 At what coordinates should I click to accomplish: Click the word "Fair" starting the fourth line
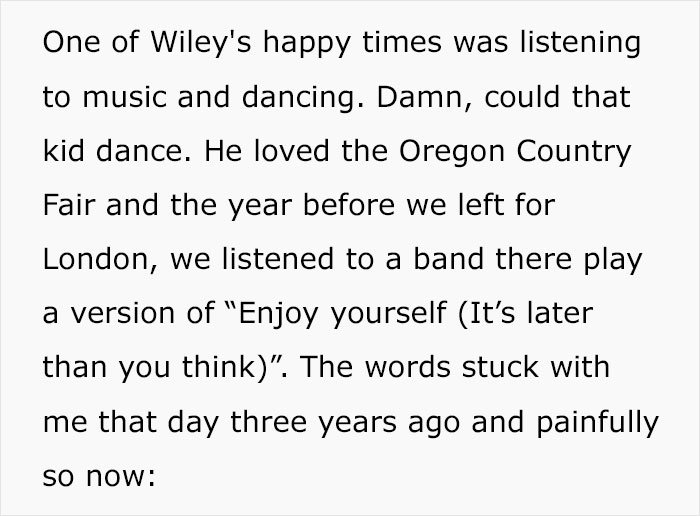point(69,205)
